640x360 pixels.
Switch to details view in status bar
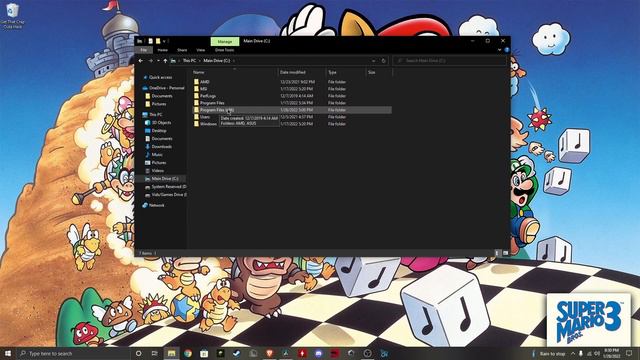(497, 253)
